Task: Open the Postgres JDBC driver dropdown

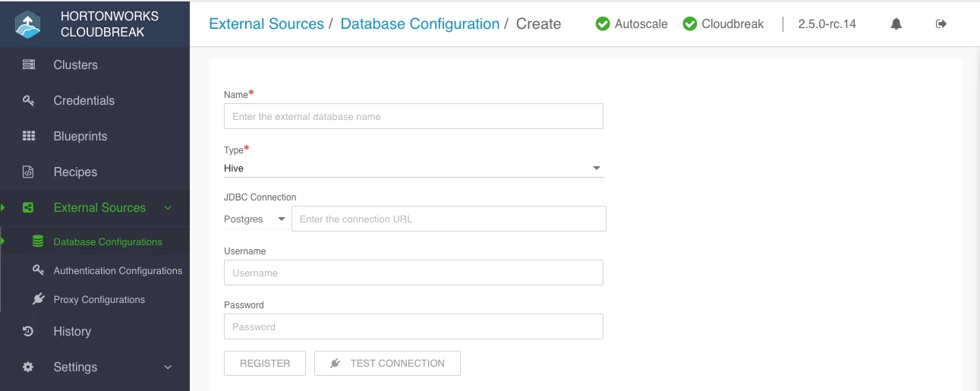Action: pyautogui.click(x=255, y=219)
